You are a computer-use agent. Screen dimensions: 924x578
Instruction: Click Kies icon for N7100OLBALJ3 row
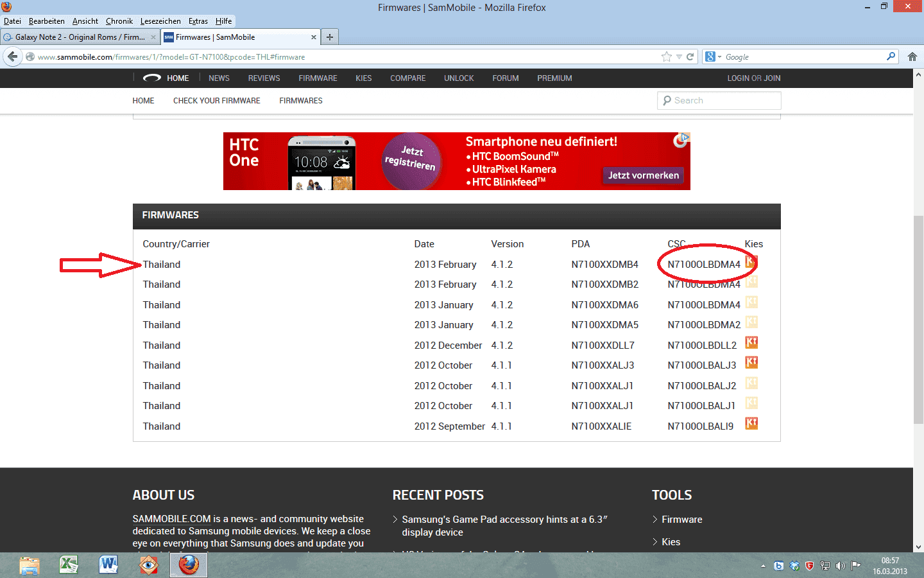click(x=751, y=362)
